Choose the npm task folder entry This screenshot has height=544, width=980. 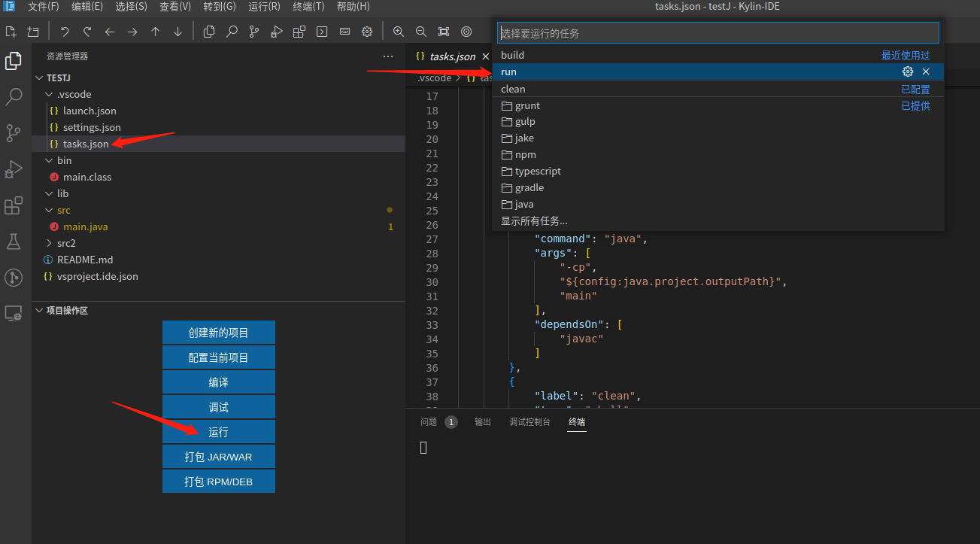point(718,154)
